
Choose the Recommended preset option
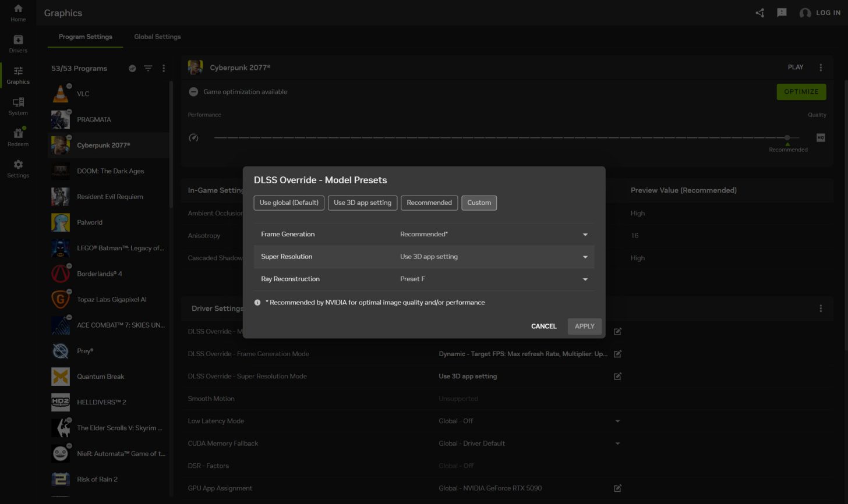[x=429, y=203]
